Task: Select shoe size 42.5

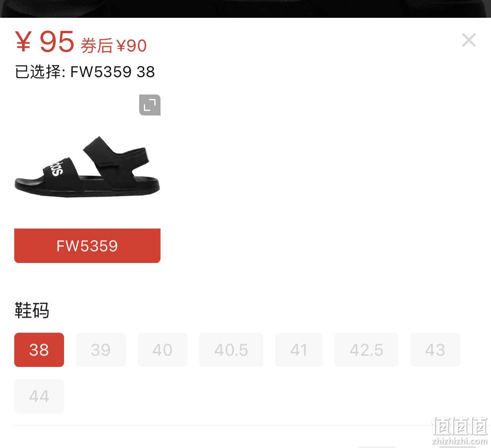Action: [x=366, y=350]
